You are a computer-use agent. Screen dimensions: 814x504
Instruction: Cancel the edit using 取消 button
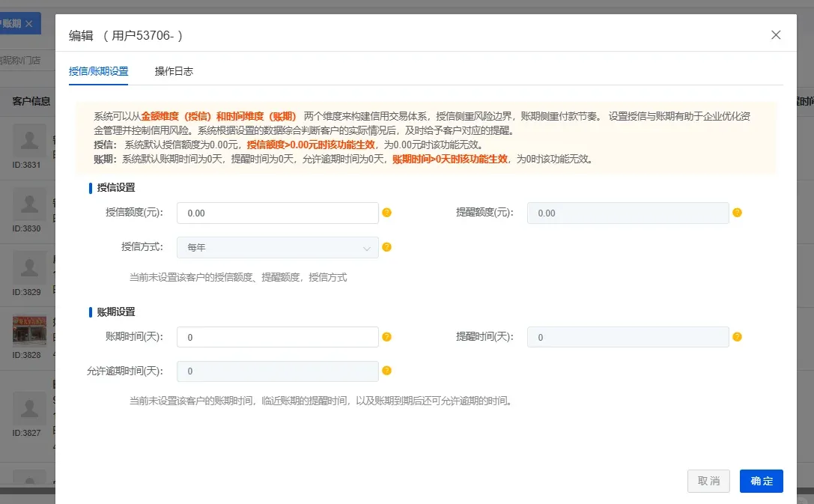[x=708, y=481]
